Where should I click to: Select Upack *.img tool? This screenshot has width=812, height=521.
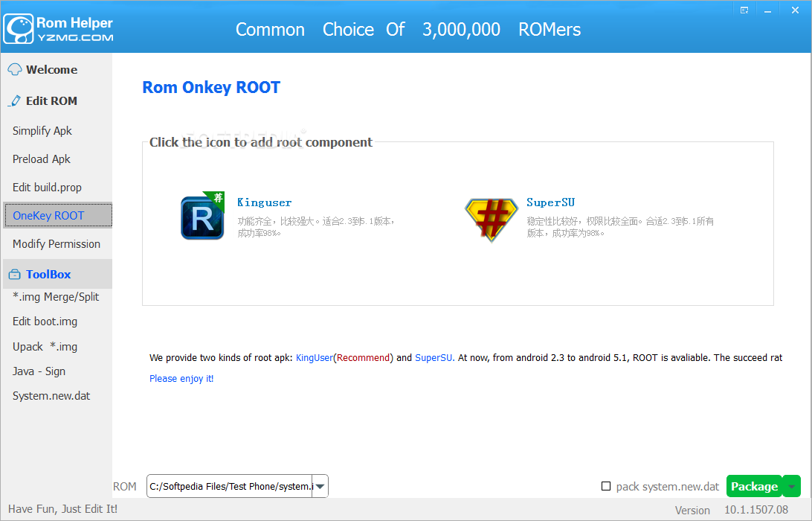point(45,346)
